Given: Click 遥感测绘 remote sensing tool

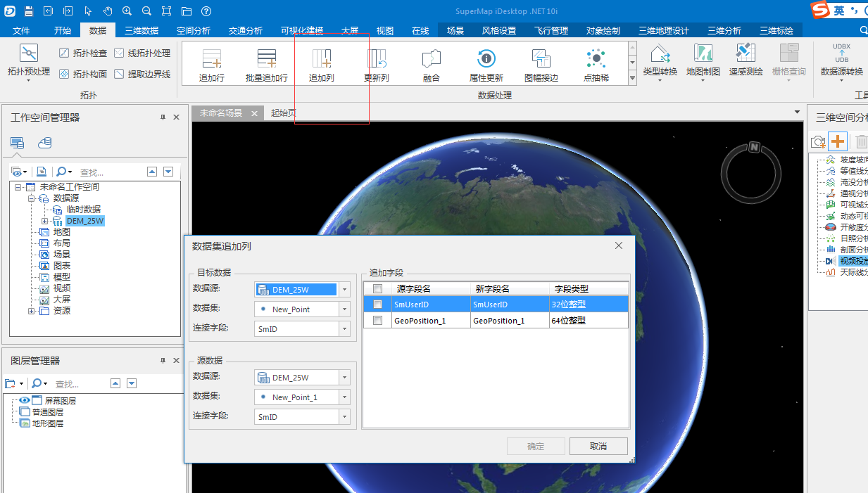Looking at the screenshot, I should [746, 60].
